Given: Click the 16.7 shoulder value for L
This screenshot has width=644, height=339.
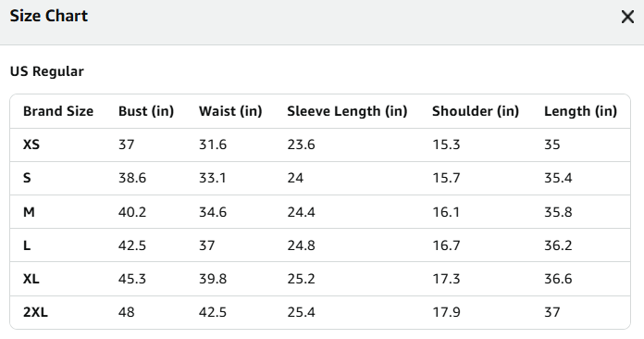Looking at the screenshot, I should [x=446, y=245].
